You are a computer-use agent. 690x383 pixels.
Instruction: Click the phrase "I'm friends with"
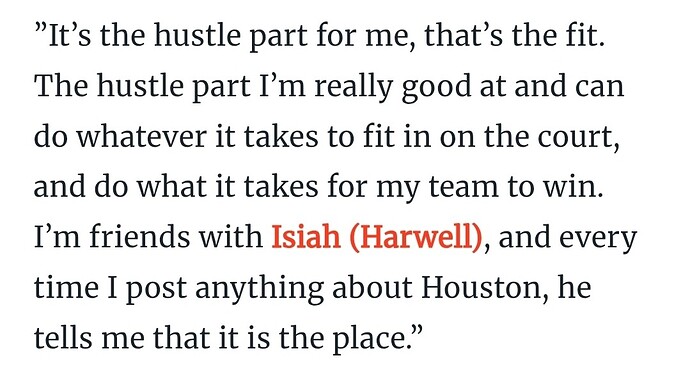point(148,237)
